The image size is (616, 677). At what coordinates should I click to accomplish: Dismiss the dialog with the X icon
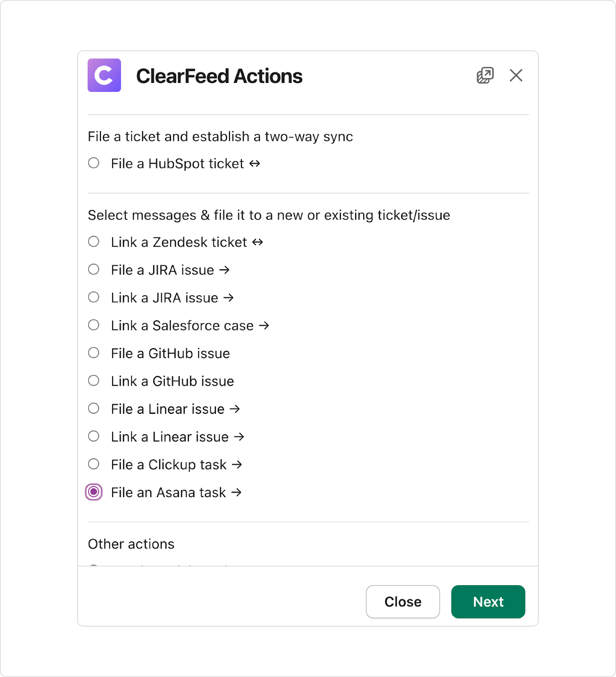[x=516, y=76]
